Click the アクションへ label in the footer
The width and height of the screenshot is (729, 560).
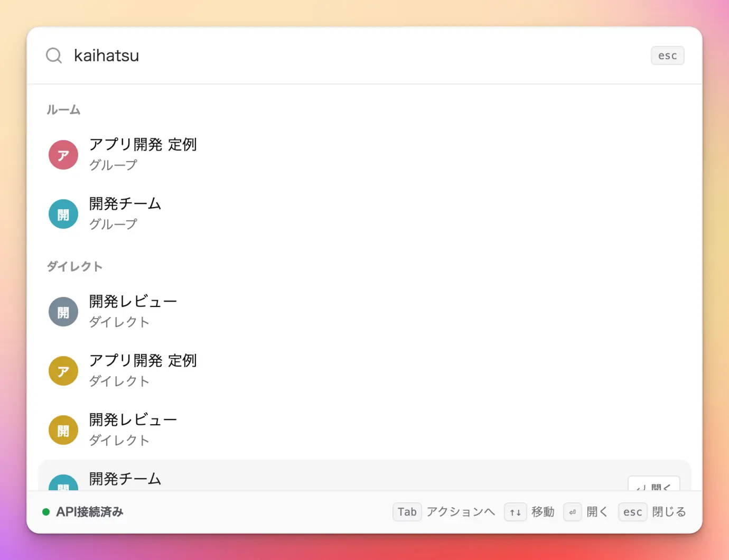tap(461, 512)
